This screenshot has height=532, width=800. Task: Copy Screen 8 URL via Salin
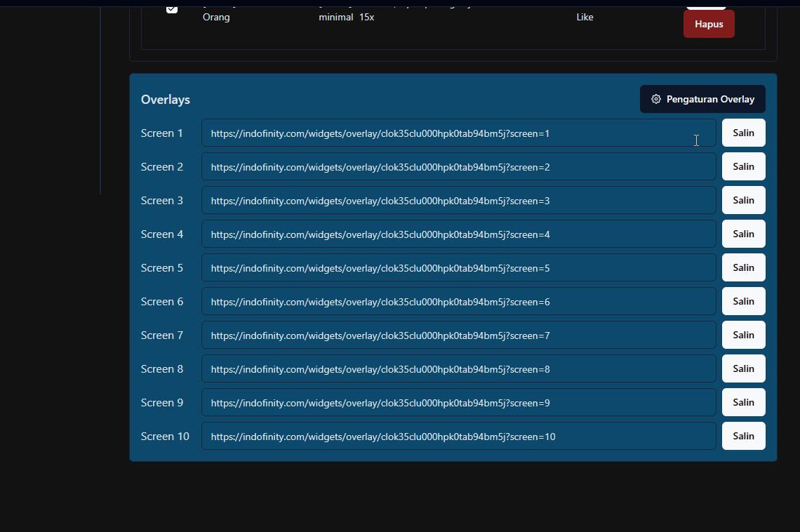743,368
